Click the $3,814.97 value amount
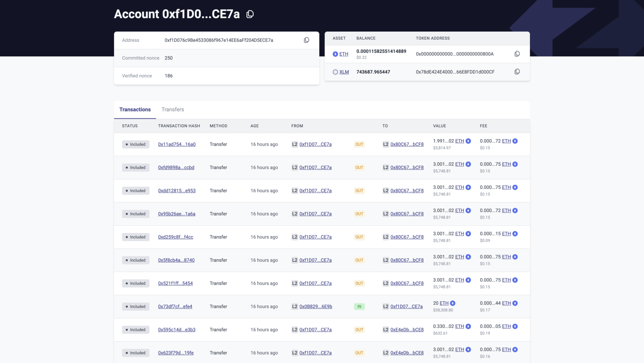The image size is (644, 363). (442, 148)
